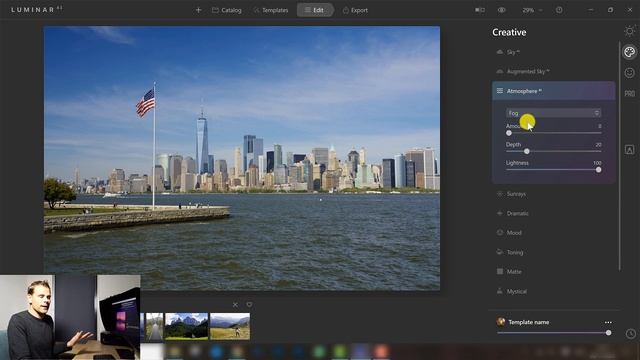Click the reject X icon above filmstrip

[235, 304]
